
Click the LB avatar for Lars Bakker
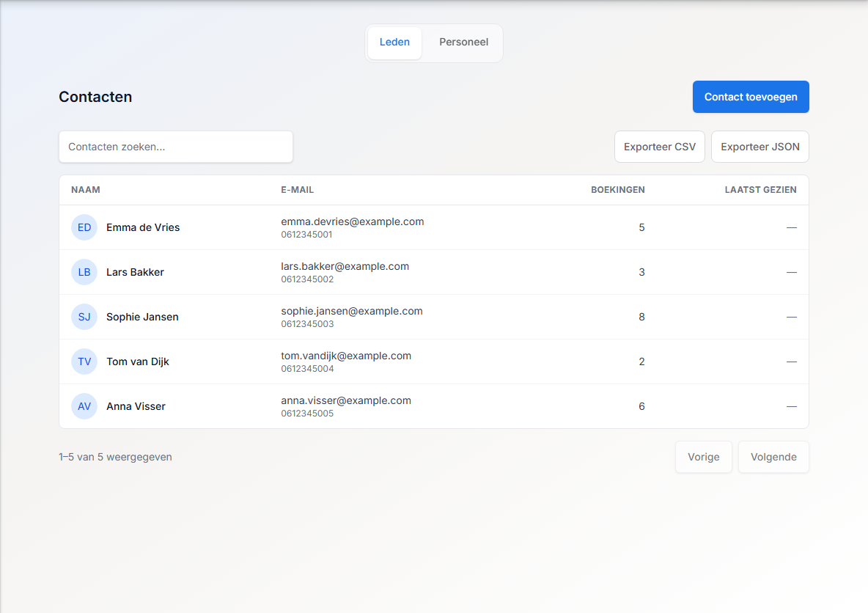point(84,273)
